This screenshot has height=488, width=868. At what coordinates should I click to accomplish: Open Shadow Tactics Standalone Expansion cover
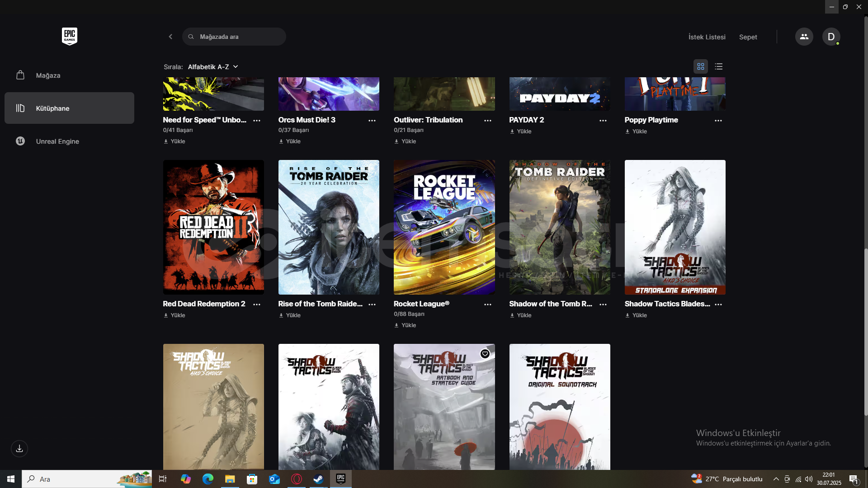(675, 227)
